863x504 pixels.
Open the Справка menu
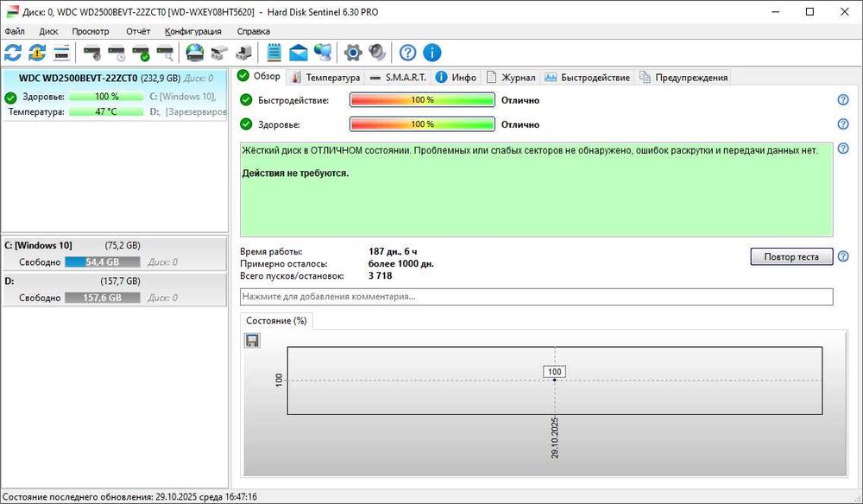coord(253,31)
